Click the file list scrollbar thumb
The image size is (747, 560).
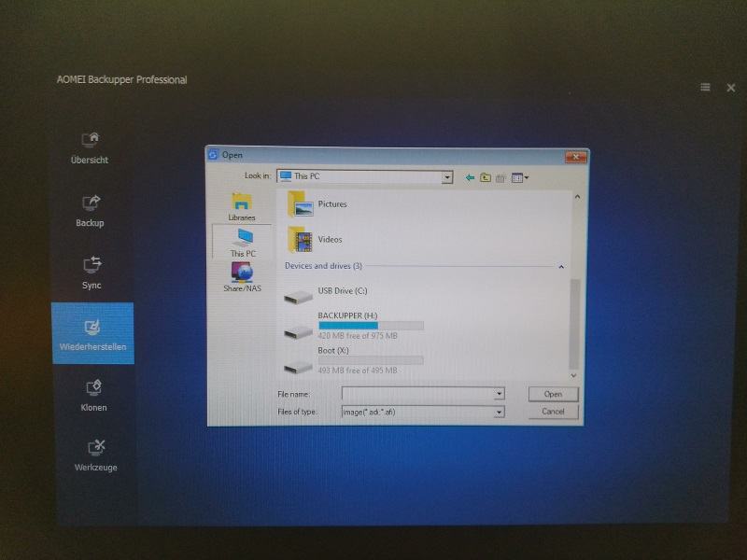574,324
